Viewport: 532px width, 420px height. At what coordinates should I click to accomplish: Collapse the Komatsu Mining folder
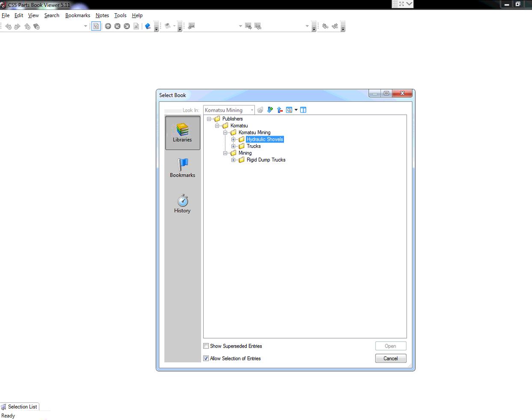[225, 132]
